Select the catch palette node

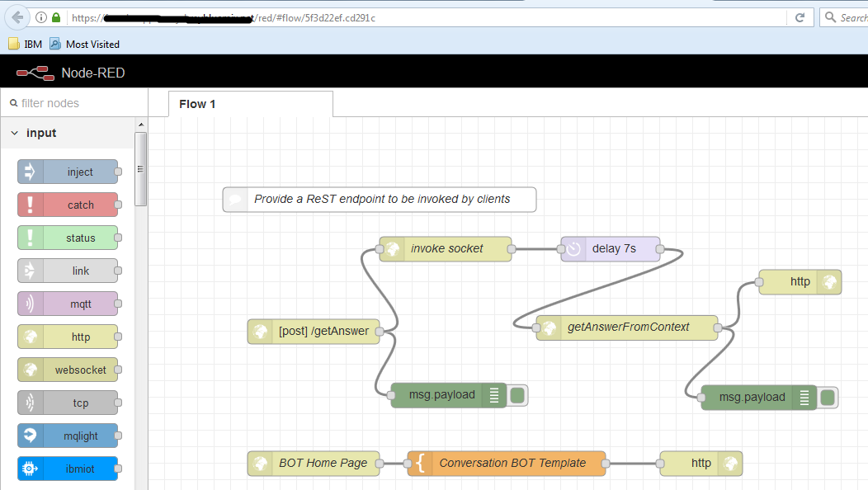(68, 205)
